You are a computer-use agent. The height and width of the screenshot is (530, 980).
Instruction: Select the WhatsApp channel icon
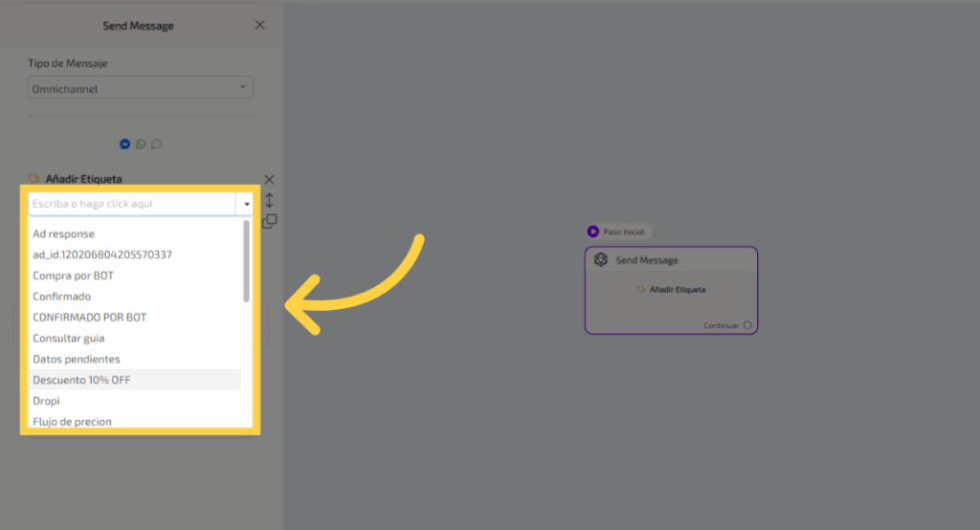pos(141,144)
